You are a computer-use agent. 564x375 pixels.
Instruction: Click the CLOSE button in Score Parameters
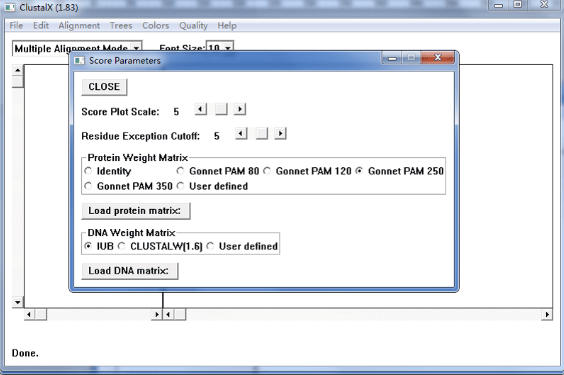(x=104, y=87)
